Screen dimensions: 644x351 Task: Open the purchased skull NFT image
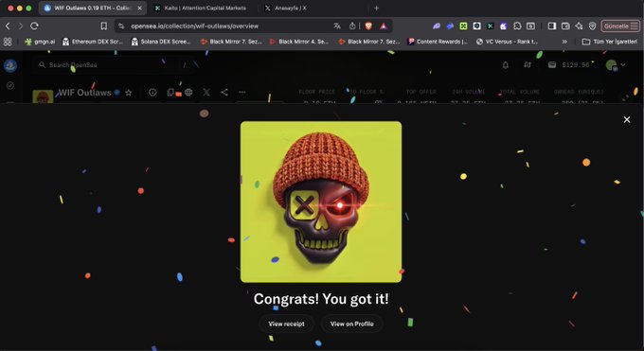point(321,202)
